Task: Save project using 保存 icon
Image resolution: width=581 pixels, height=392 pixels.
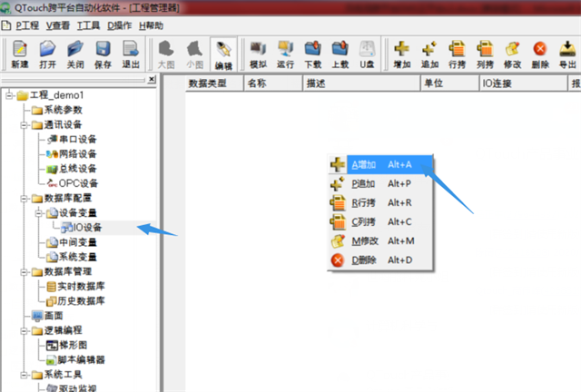Action: click(x=103, y=54)
